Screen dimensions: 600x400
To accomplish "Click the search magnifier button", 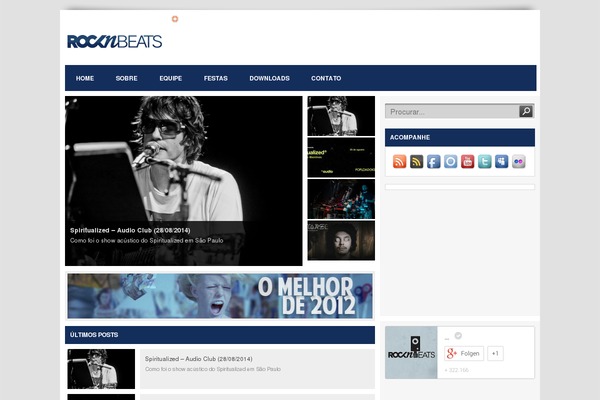I will pyautogui.click(x=526, y=111).
